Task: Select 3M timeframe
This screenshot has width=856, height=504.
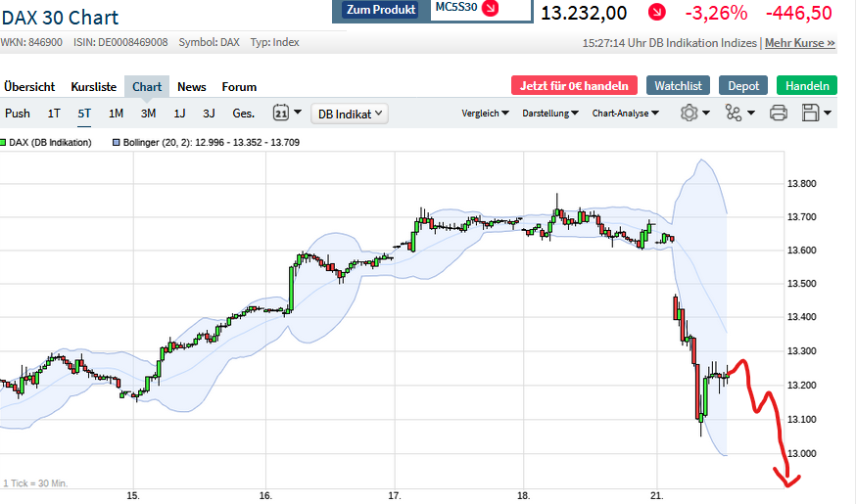Action: pos(148,114)
